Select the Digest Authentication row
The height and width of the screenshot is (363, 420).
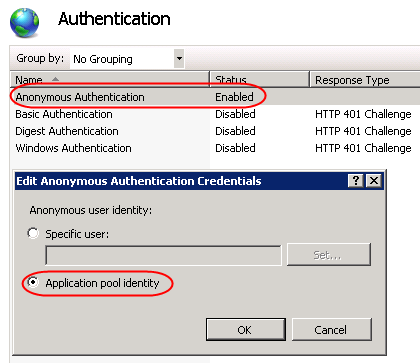pos(215,131)
